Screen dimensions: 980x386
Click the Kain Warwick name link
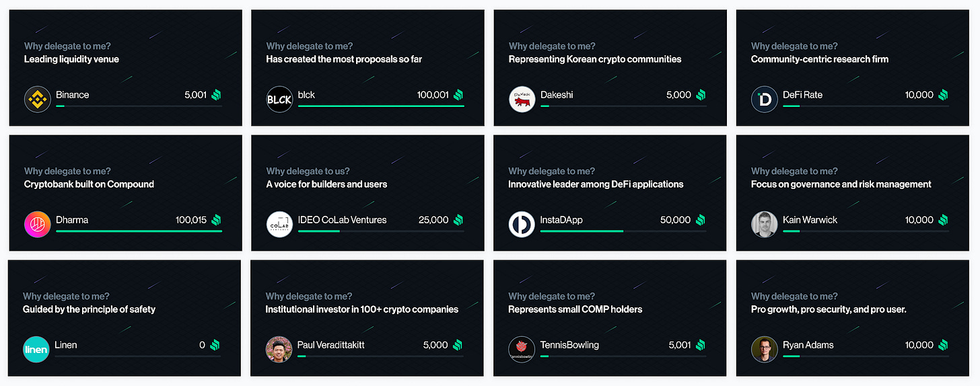(x=810, y=220)
